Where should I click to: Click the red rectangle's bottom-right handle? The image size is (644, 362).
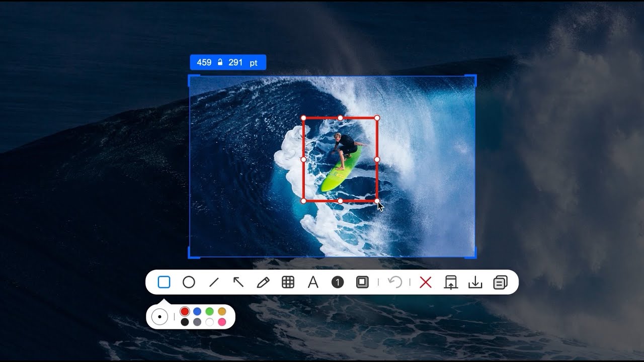click(377, 201)
